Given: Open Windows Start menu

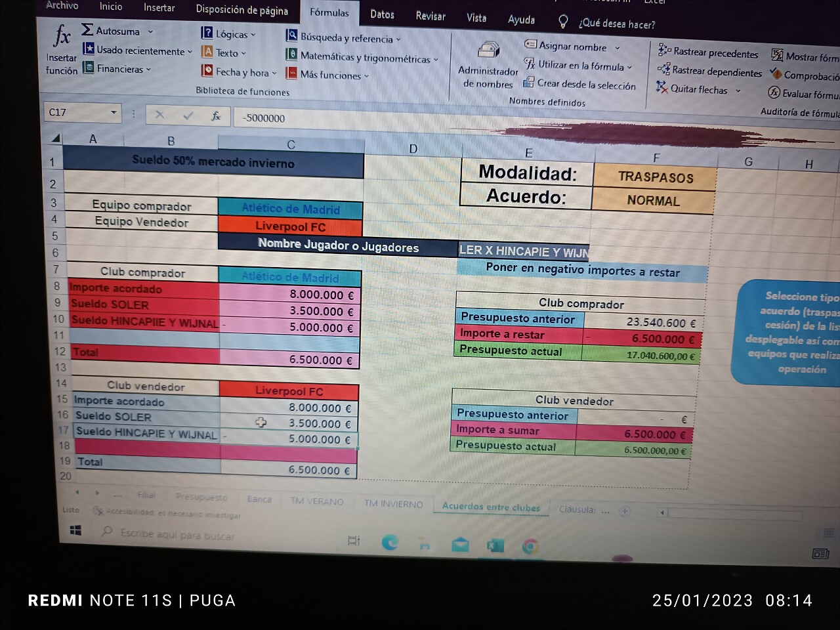Looking at the screenshot, I should [x=76, y=530].
